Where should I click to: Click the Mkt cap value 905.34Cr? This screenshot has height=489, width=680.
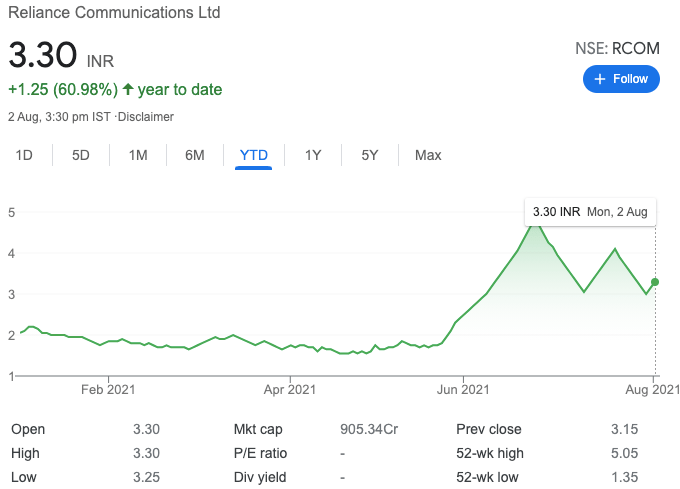[369, 429]
